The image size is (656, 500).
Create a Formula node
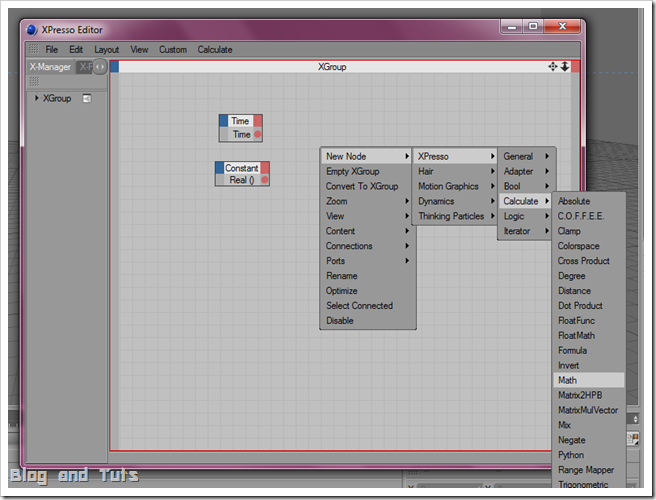pyautogui.click(x=589, y=351)
